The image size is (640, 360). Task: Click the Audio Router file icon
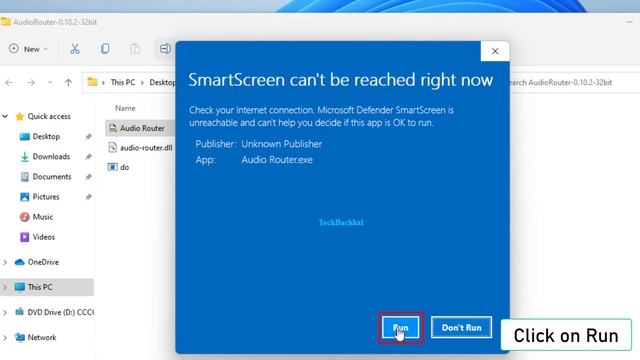(x=113, y=128)
